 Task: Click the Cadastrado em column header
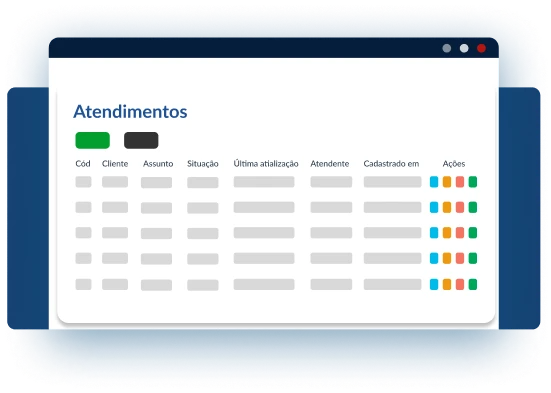pos(391,163)
